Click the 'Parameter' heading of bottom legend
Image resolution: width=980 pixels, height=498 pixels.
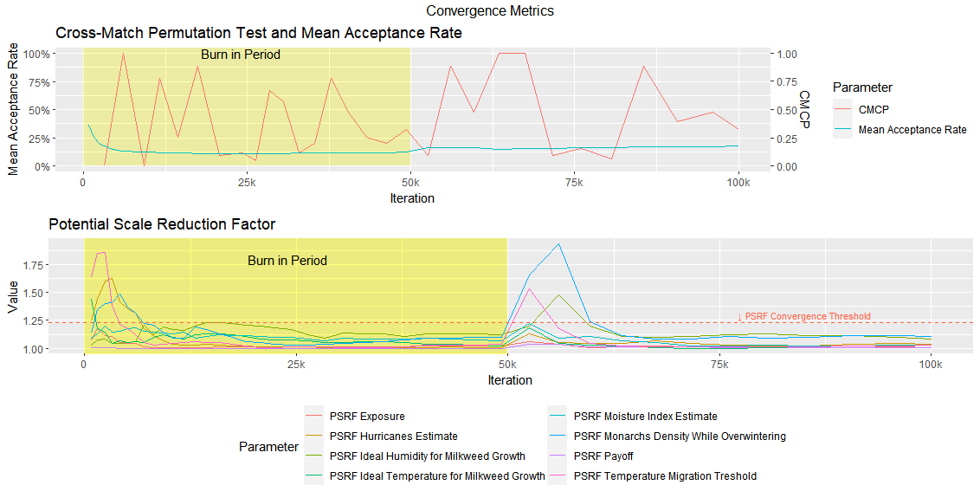click(268, 447)
